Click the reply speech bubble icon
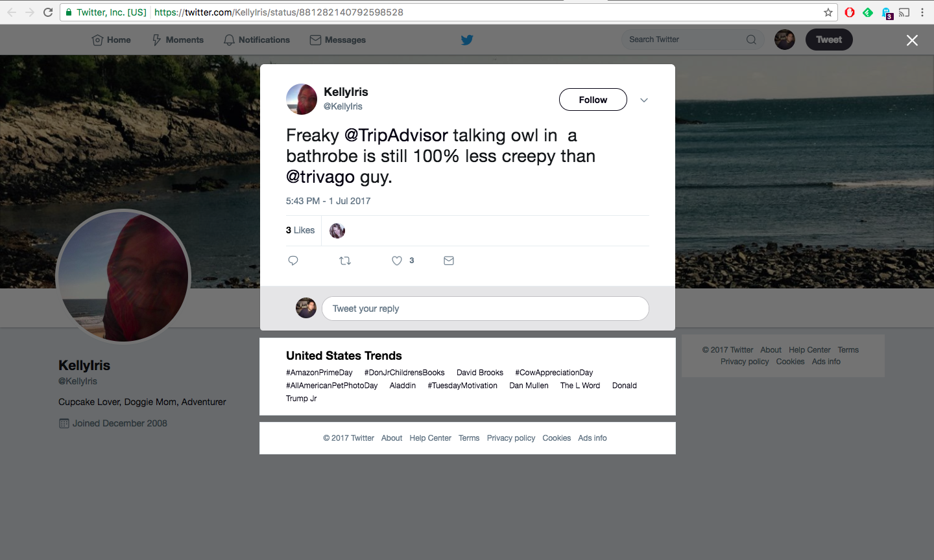The height and width of the screenshot is (560, 934). (293, 261)
